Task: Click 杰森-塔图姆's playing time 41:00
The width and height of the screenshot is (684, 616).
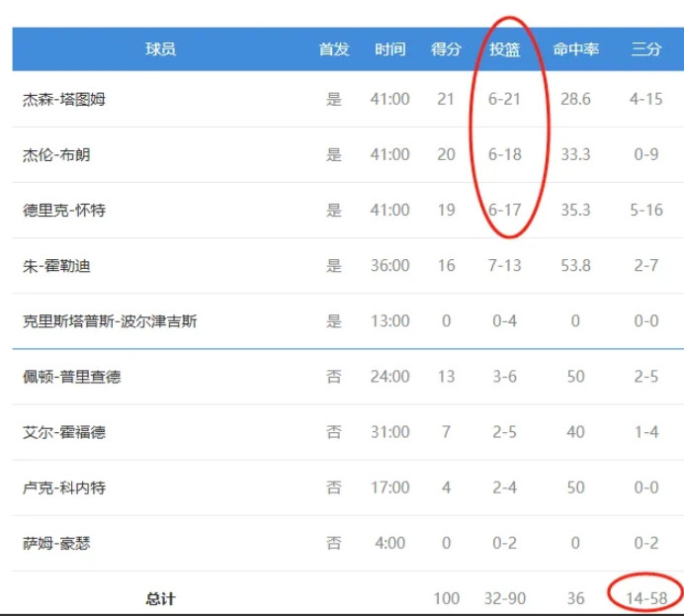Action: click(390, 99)
